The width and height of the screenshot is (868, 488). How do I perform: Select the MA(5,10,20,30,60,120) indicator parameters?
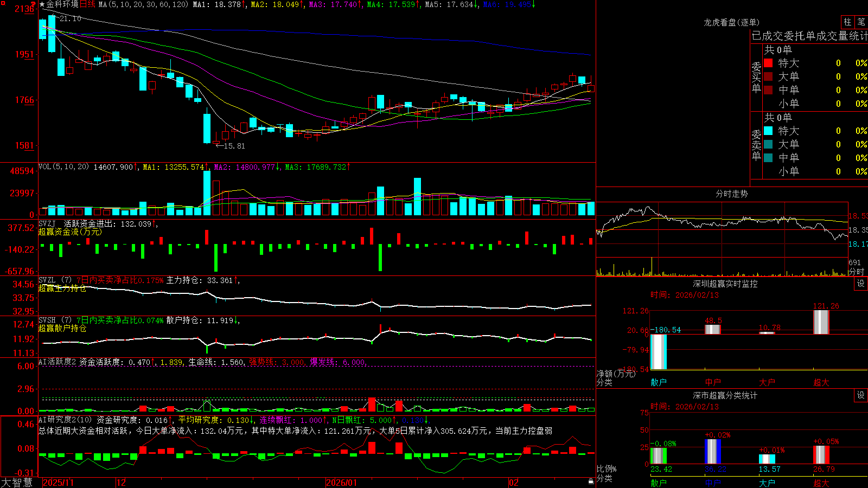pyautogui.click(x=143, y=4)
